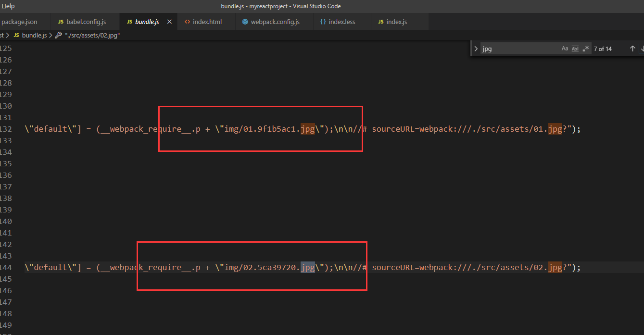Click "img/01.9f1b5ac1.jpg" text on line 132
Image resolution: width=644 pixels, height=335 pixels.
click(269, 129)
